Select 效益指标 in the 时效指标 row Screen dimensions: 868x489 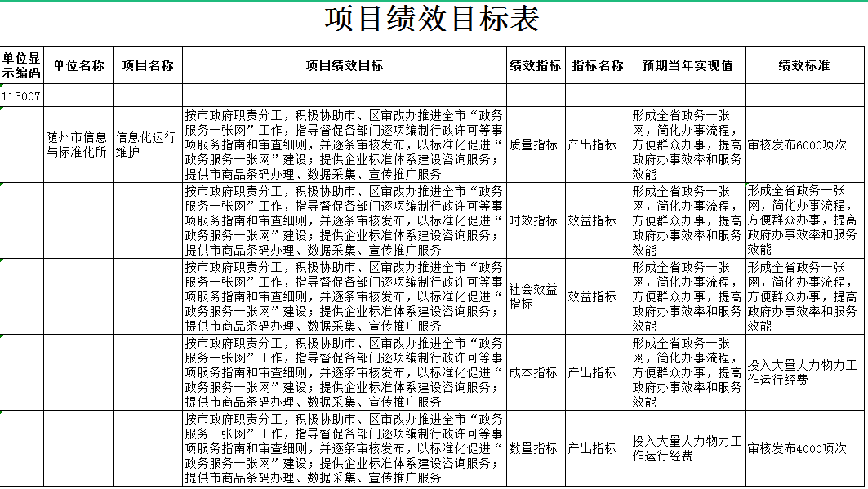(598, 220)
